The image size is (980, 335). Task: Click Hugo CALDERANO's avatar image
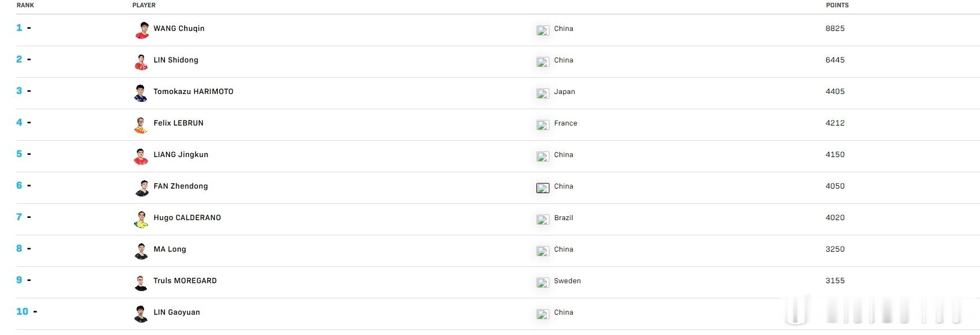click(x=141, y=219)
